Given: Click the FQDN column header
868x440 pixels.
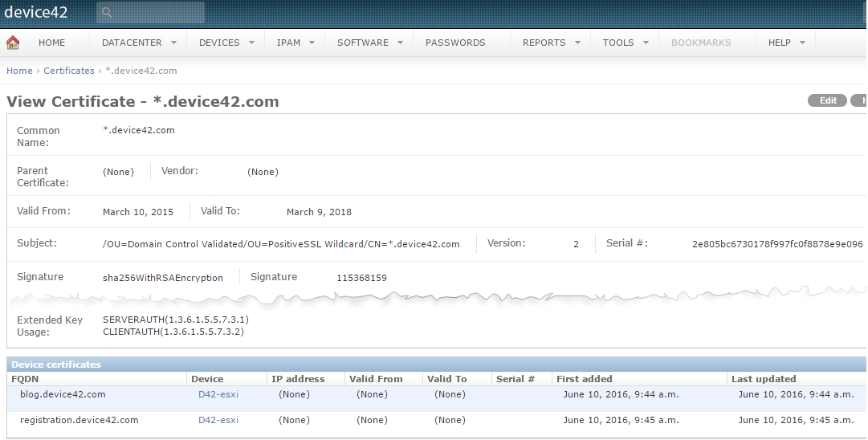Looking at the screenshot, I should [x=25, y=379].
